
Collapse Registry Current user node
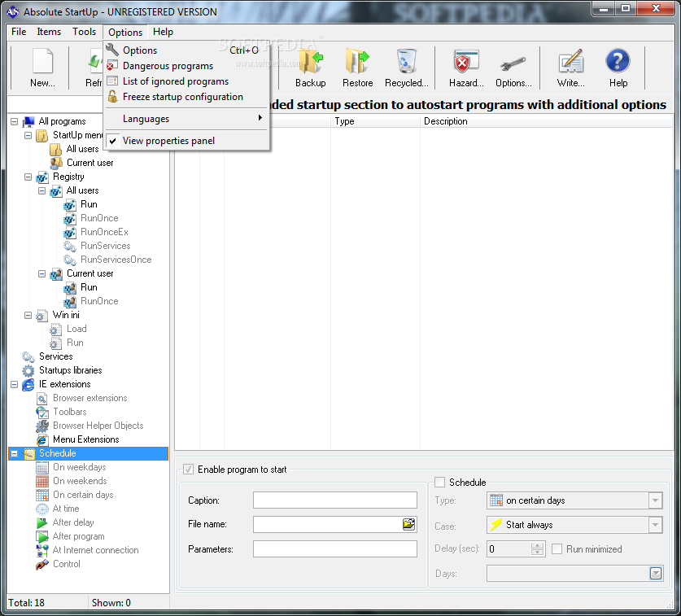[x=42, y=273]
